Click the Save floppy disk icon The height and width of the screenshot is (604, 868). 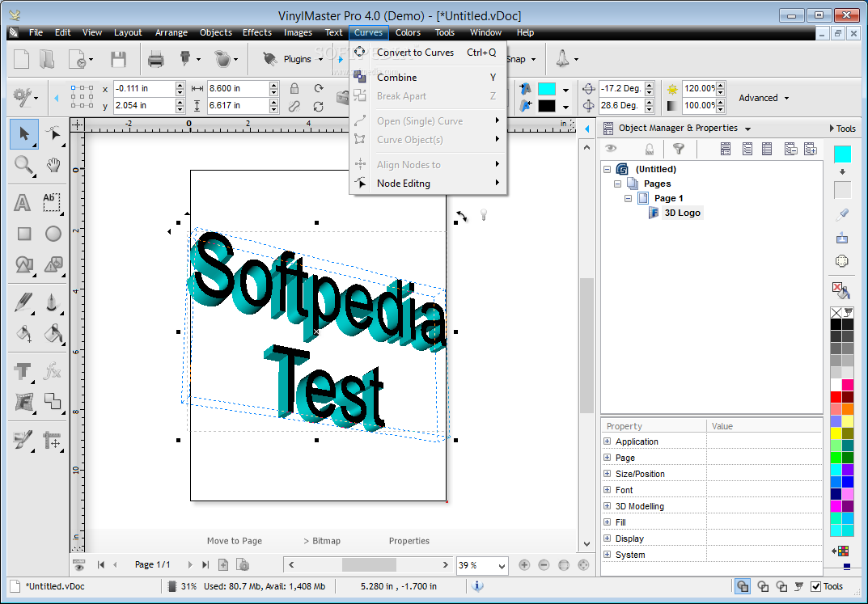[118, 59]
